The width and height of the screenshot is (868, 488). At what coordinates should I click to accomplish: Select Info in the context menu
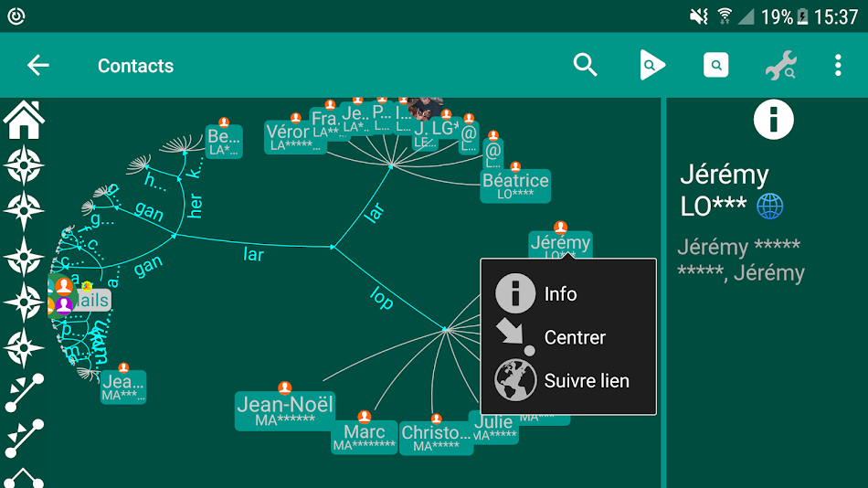tap(568, 293)
